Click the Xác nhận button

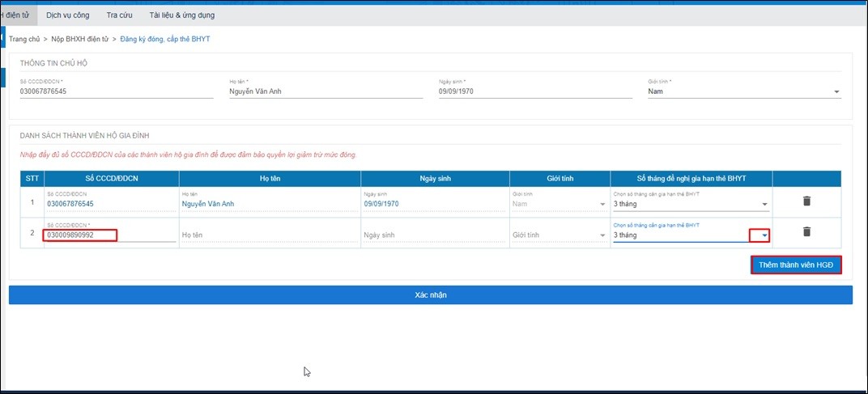(430, 295)
